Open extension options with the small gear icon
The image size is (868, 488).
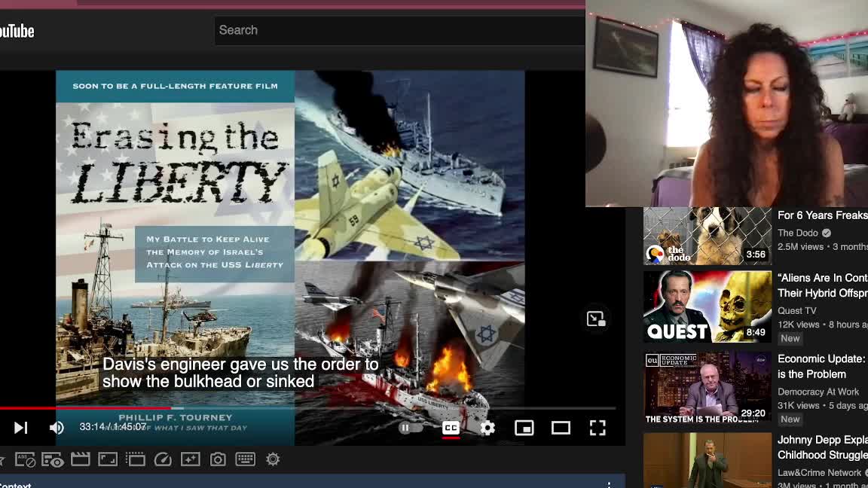tap(273, 459)
